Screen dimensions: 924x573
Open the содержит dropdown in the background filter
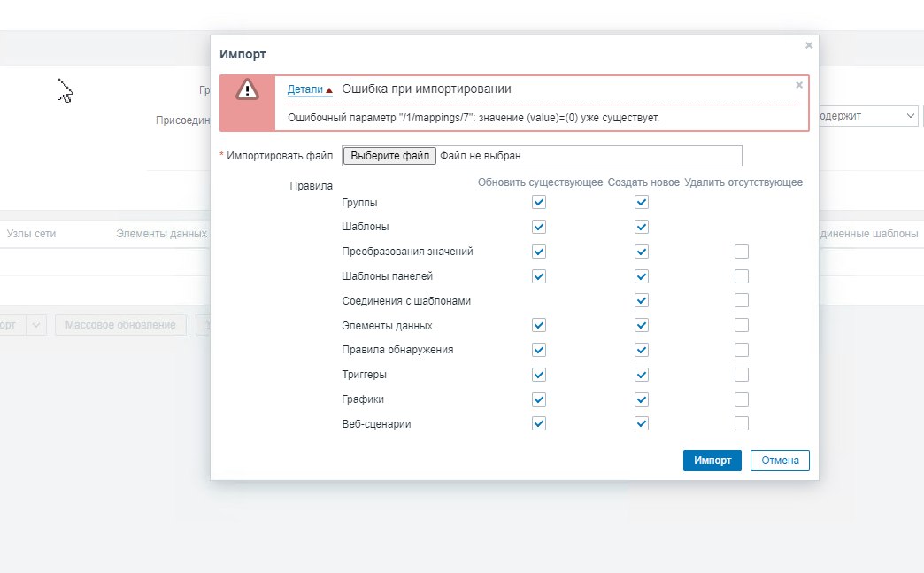click(x=866, y=116)
